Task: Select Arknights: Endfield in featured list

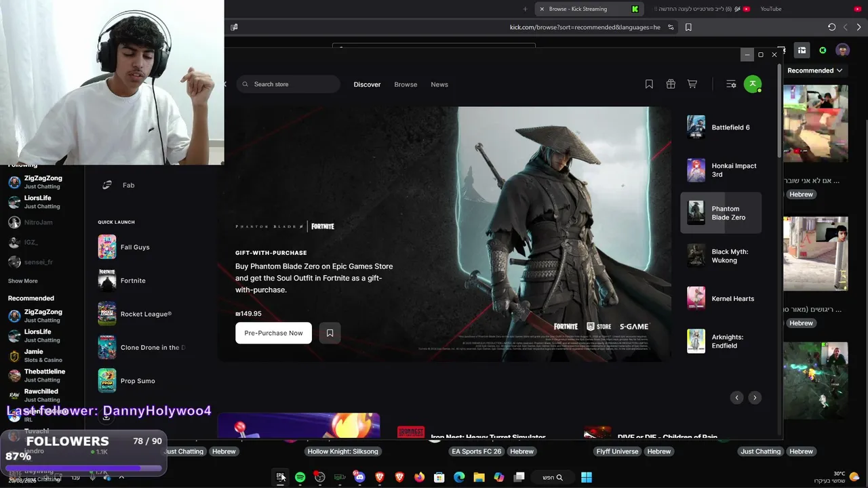Action: point(721,341)
